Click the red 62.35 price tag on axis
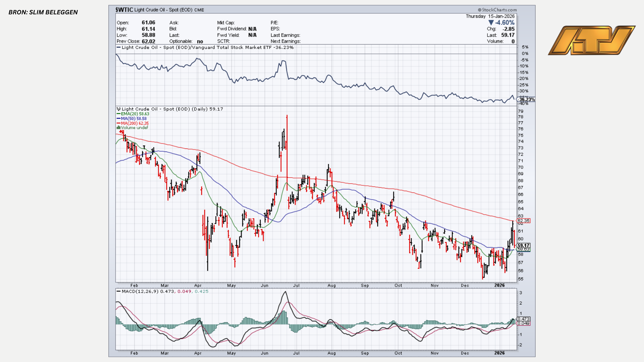The width and height of the screenshot is (644, 362). point(523,221)
